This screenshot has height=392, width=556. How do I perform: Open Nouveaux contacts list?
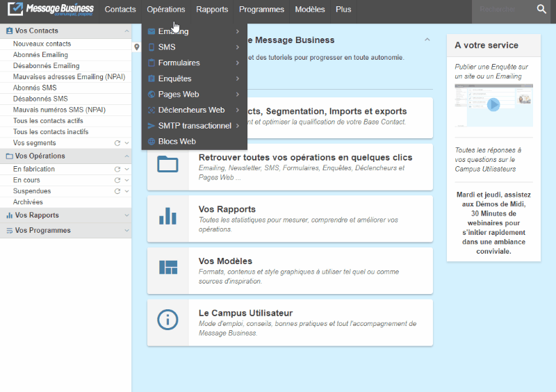(x=42, y=44)
